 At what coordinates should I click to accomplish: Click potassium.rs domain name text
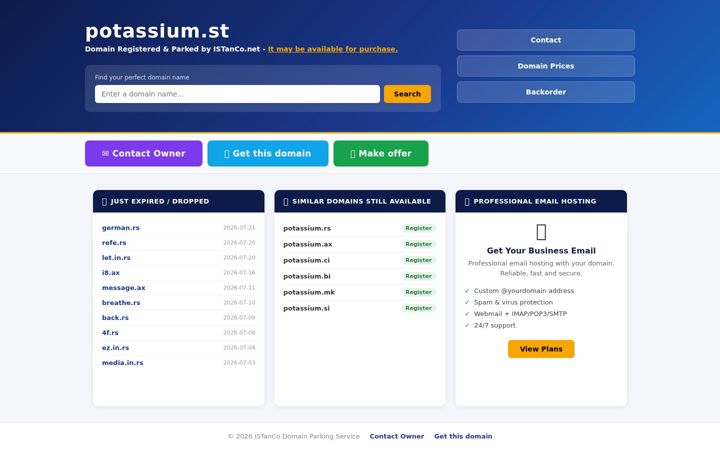point(307,228)
